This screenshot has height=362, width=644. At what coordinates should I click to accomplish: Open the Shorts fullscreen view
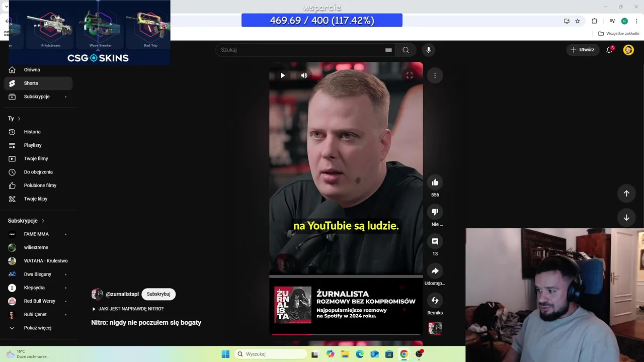click(410, 75)
